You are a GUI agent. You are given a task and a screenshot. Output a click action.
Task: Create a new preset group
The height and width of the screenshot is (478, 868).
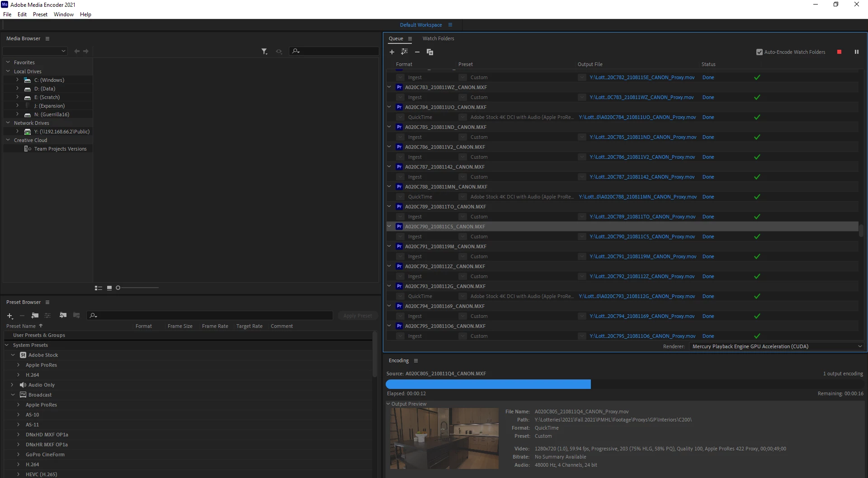tap(35, 316)
